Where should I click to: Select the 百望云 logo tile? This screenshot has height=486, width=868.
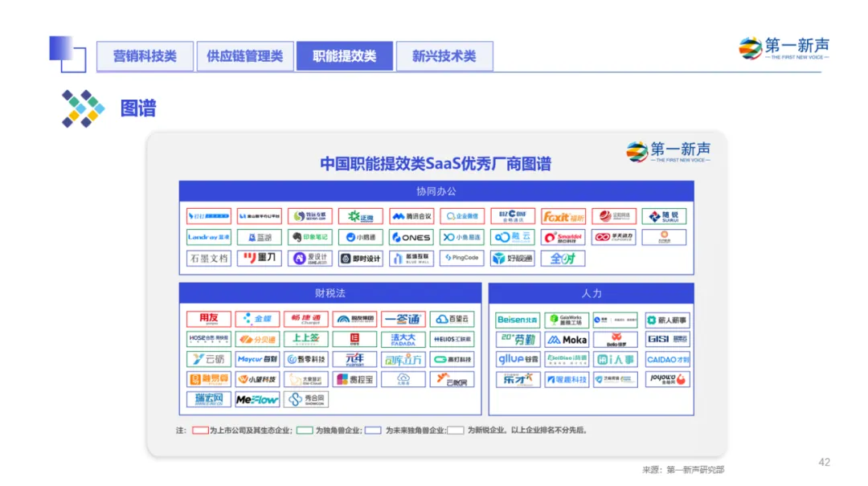click(452, 319)
